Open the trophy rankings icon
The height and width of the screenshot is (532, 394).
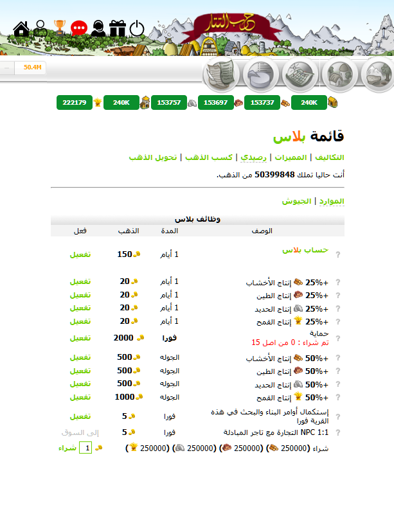(x=60, y=28)
